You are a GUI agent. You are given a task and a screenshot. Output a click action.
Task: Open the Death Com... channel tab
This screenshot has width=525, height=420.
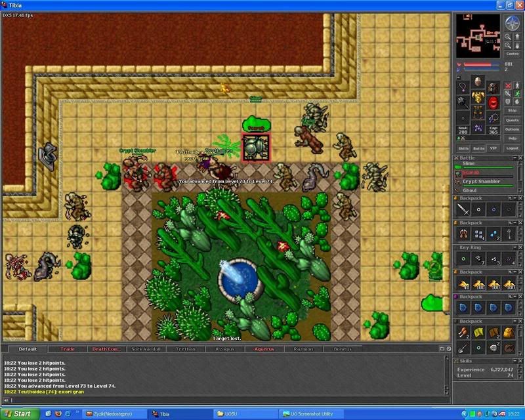click(106, 349)
